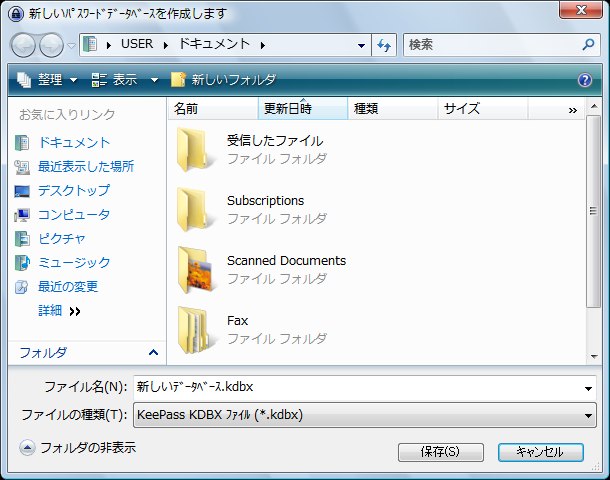Click the ミュージック sidebar icon
Viewport: 610px width, 480px height.
coord(22,263)
